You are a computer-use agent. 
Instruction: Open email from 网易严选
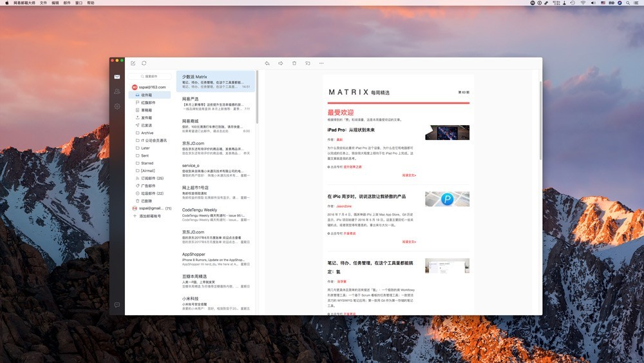coord(216,104)
